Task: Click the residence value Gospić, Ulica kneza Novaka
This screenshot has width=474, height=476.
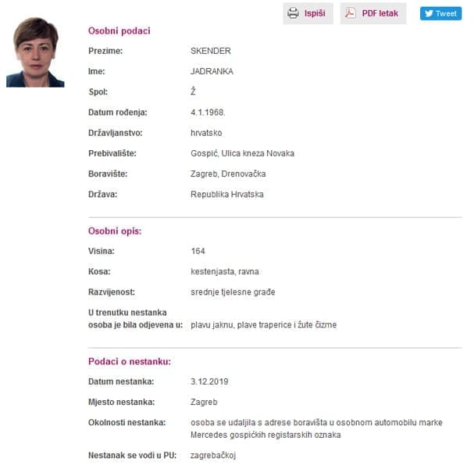Action: coord(242,153)
